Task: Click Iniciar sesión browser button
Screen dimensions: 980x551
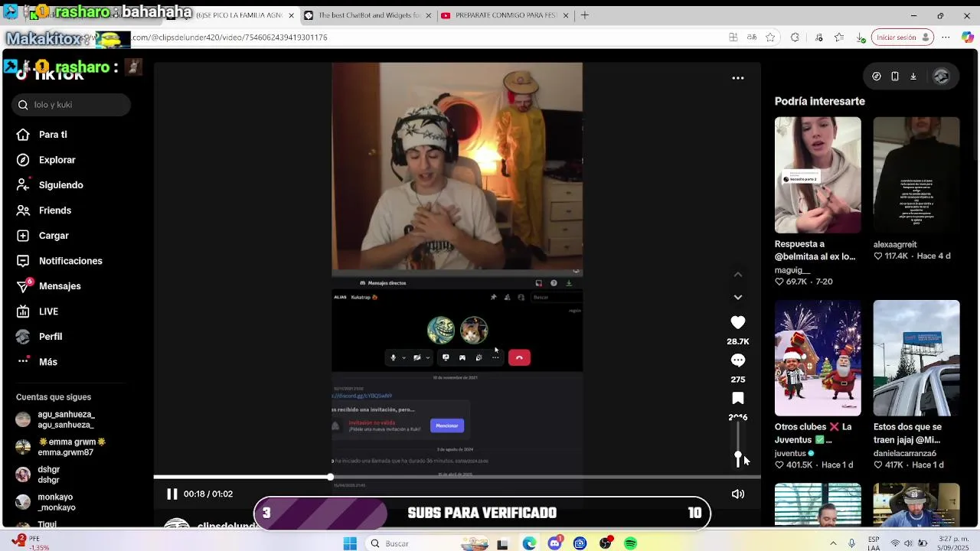Action: pos(903,37)
